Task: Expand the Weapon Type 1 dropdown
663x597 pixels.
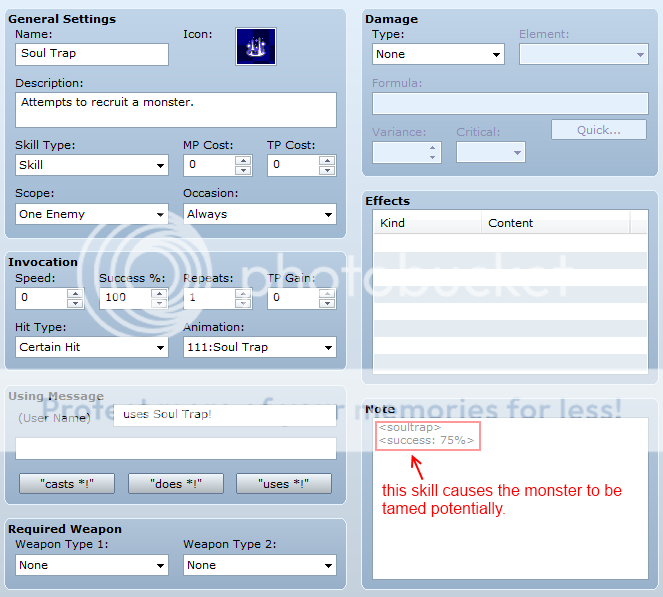Action: coord(92,565)
